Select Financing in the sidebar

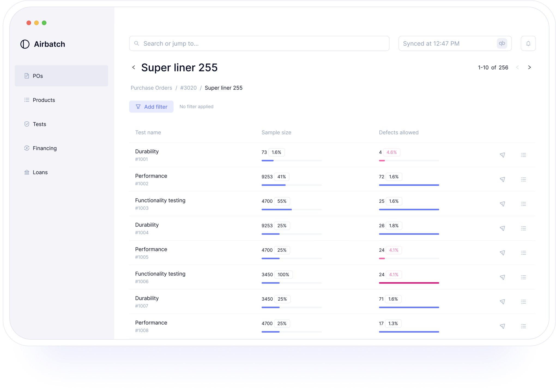(x=44, y=148)
